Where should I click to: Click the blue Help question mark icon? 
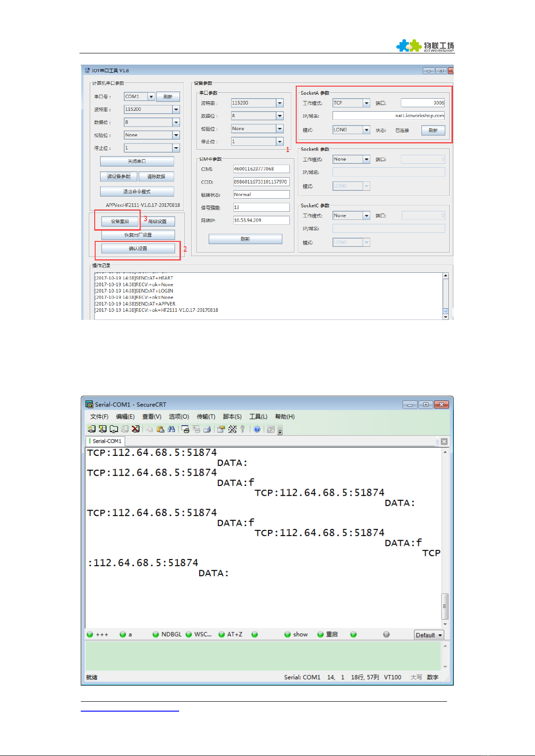point(257,429)
